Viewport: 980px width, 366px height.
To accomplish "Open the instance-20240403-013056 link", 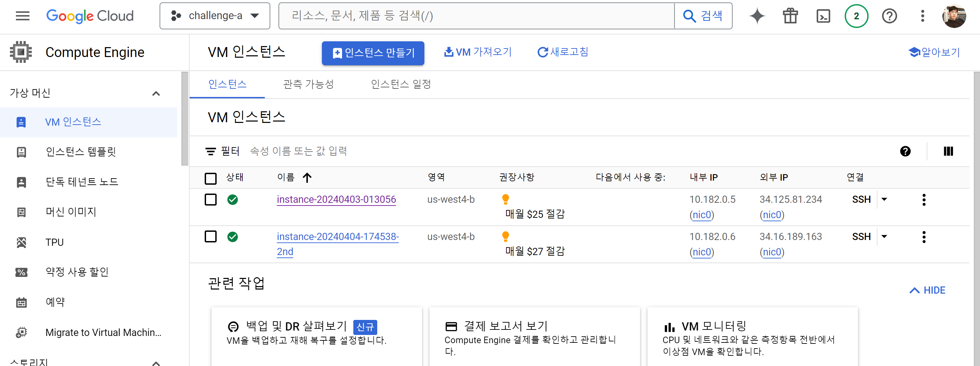I will point(336,199).
